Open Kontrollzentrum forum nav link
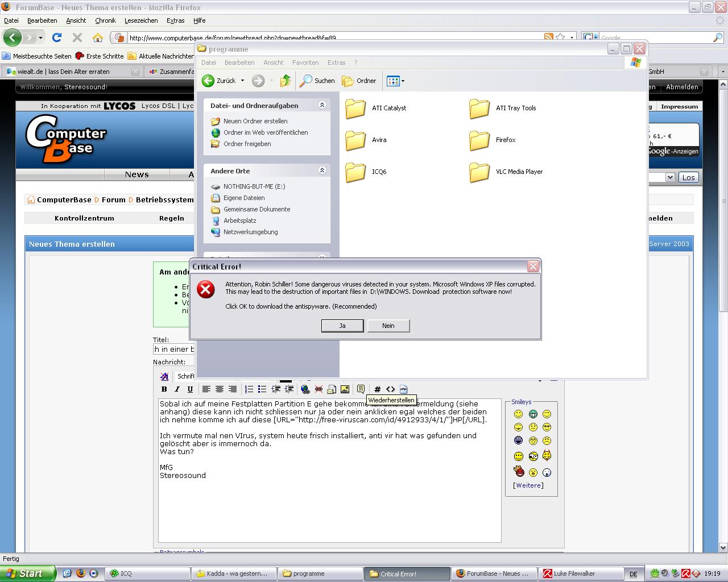Image resolution: width=728 pixels, height=582 pixels. [x=84, y=218]
